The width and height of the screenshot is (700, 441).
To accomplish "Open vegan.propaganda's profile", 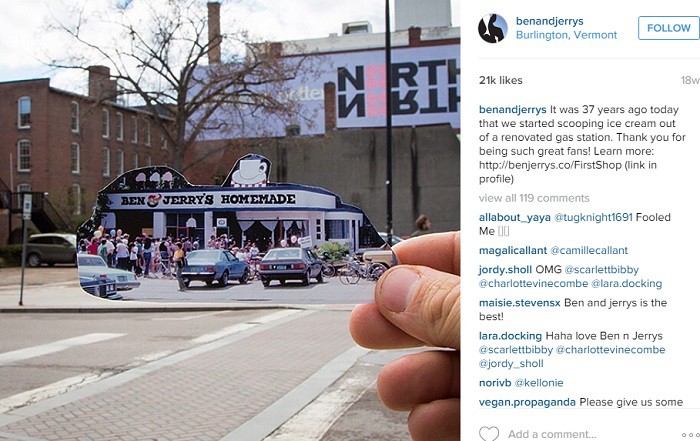I will (x=527, y=402).
